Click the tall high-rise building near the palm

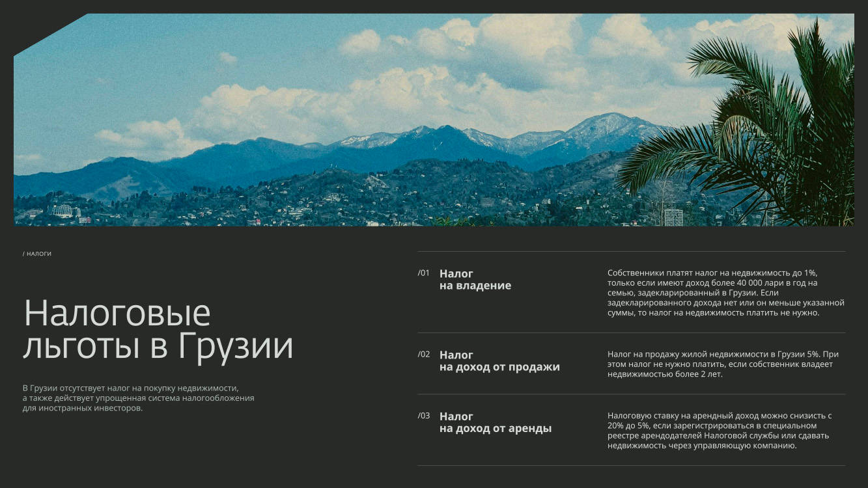[673, 217]
